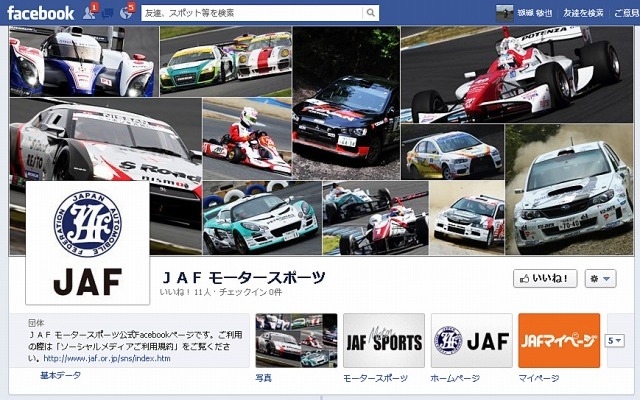
Task: Click the page title JAF モータースポーツ
Action: coord(244,278)
